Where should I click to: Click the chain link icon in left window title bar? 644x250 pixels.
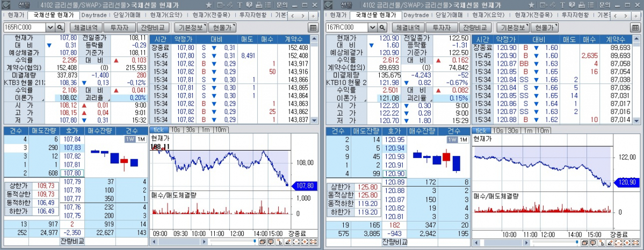(230, 5)
